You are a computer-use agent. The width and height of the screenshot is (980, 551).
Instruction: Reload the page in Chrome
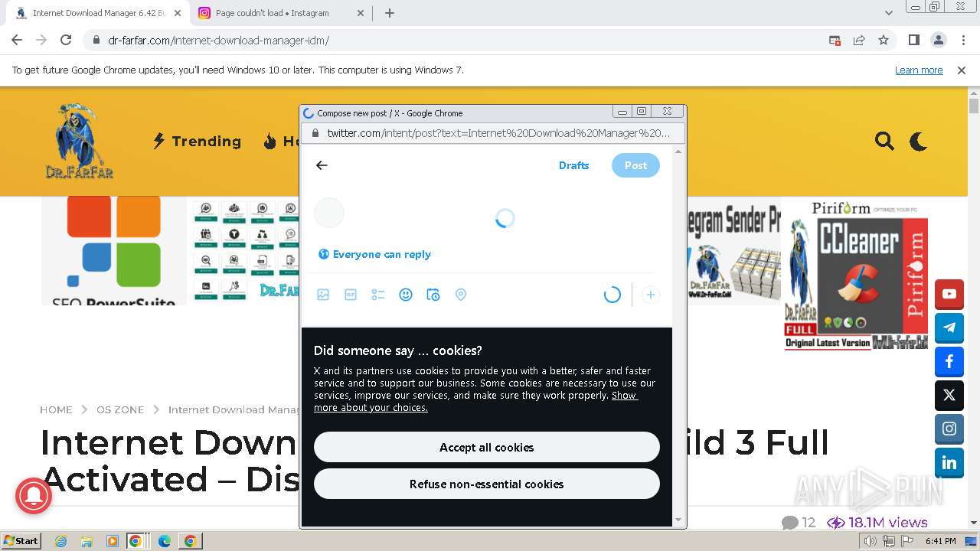point(66,41)
